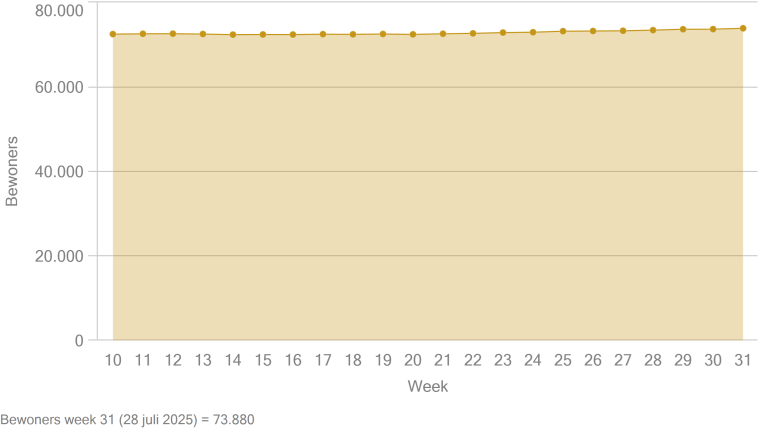Click the week 23 data point
This screenshot has height=428, width=760.
click(503, 33)
